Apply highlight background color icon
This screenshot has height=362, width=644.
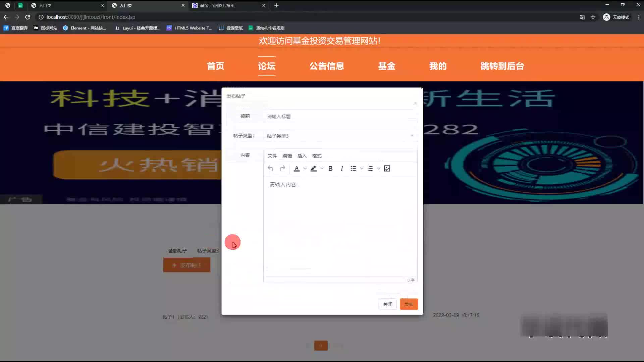point(314,168)
